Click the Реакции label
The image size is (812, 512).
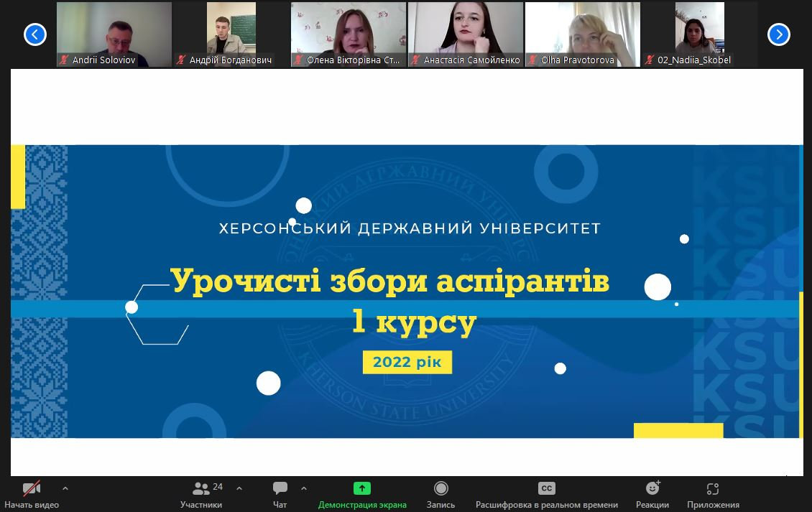tap(652, 505)
